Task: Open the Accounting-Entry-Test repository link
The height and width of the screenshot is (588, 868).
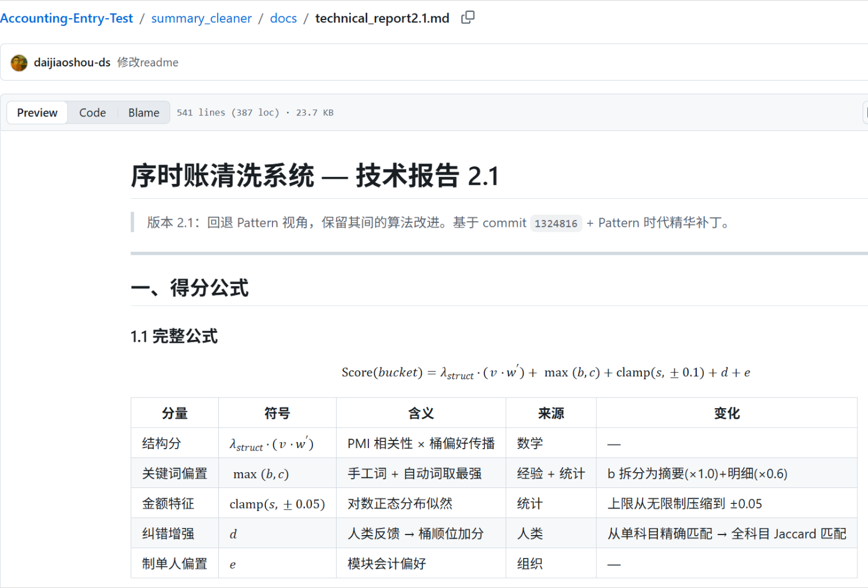Action: (x=66, y=18)
